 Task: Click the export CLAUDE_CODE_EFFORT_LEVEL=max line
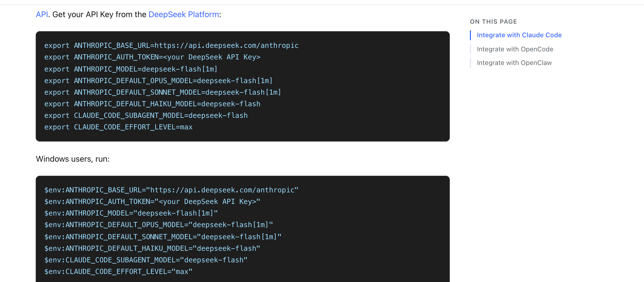click(118, 127)
